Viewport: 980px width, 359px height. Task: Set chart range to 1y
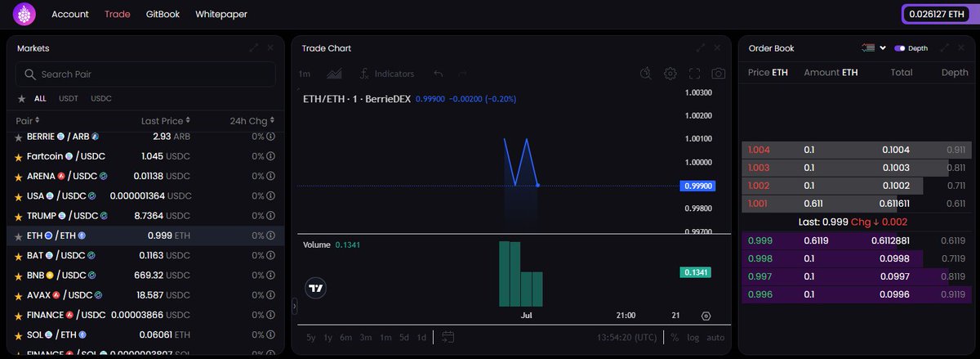coord(328,337)
